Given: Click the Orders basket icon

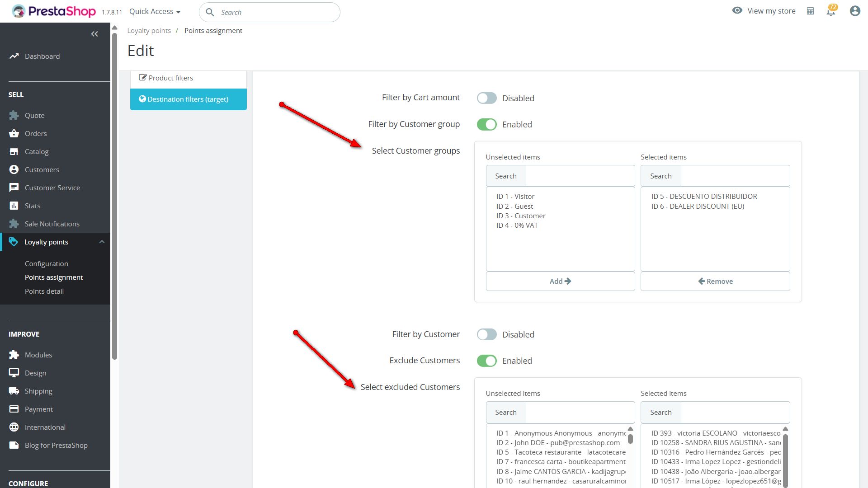Looking at the screenshot, I should [x=14, y=133].
